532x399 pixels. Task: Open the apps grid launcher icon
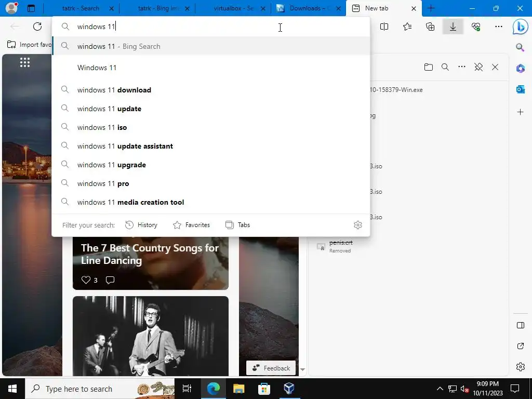[25, 62]
